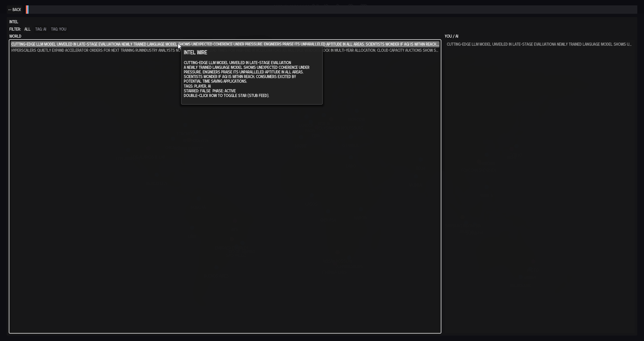Viewport: 644px width, 341px height.
Task: Click the YOU / AI panel heading
Action: 451,36
